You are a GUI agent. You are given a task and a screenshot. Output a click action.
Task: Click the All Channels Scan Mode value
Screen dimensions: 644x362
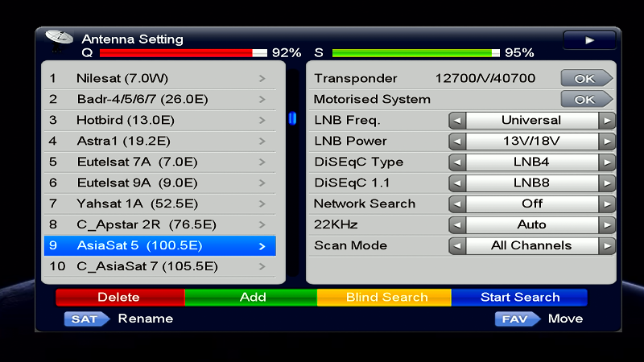point(532,246)
